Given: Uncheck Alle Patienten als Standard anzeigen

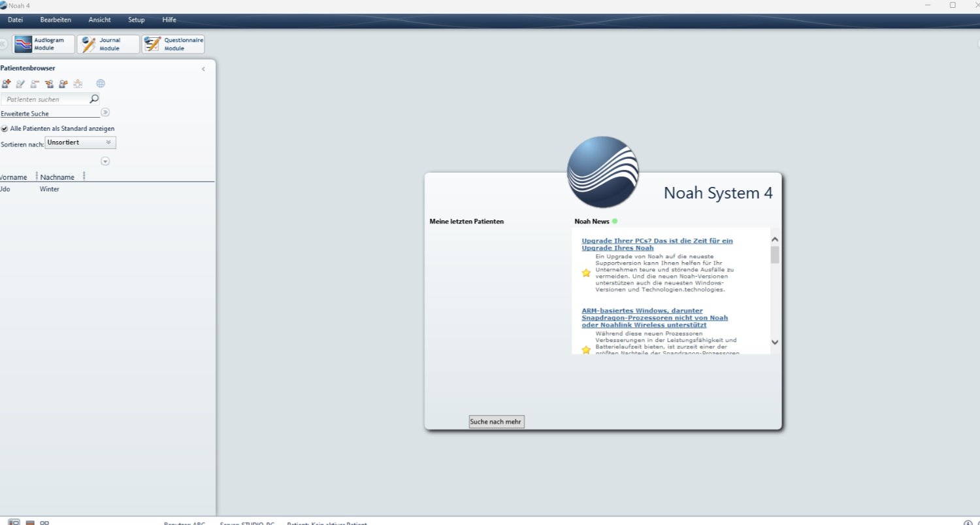Looking at the screenshot, I should [5, 129].
